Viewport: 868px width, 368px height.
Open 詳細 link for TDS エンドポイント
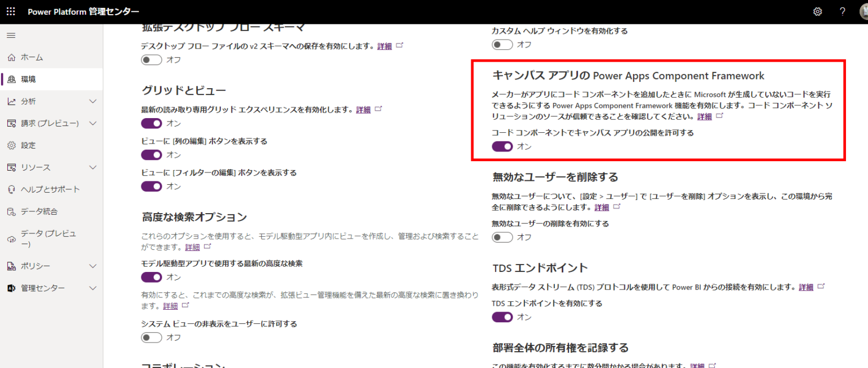pyautogui.click(x=806, y=287)
